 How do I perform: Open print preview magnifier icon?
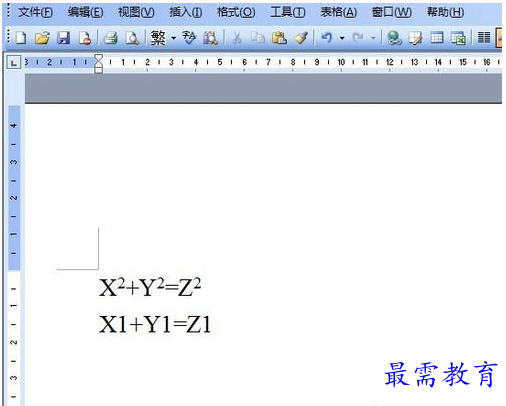(132, 38)
